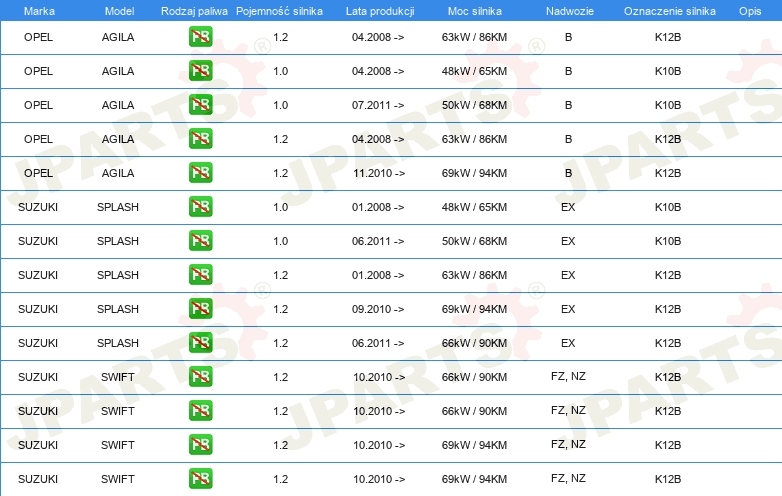Click the Opis column header
This screenshot has height=496, width=782.
750,11
